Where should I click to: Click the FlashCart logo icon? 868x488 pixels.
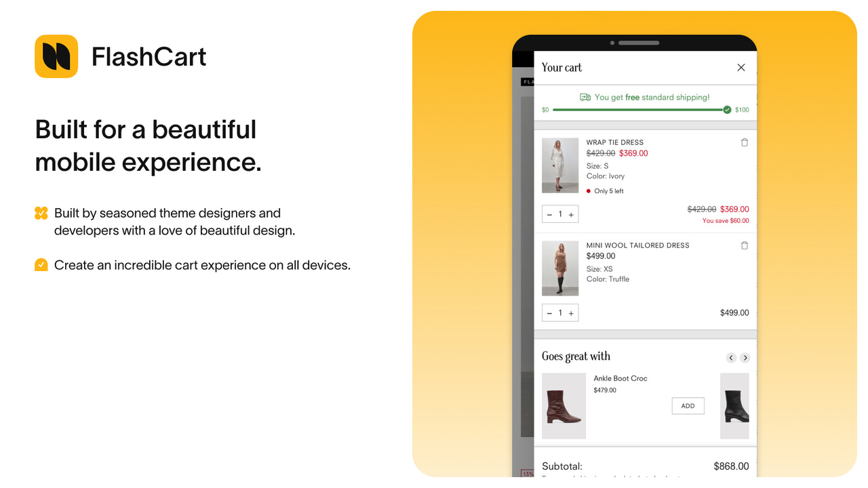coord(56,56)
